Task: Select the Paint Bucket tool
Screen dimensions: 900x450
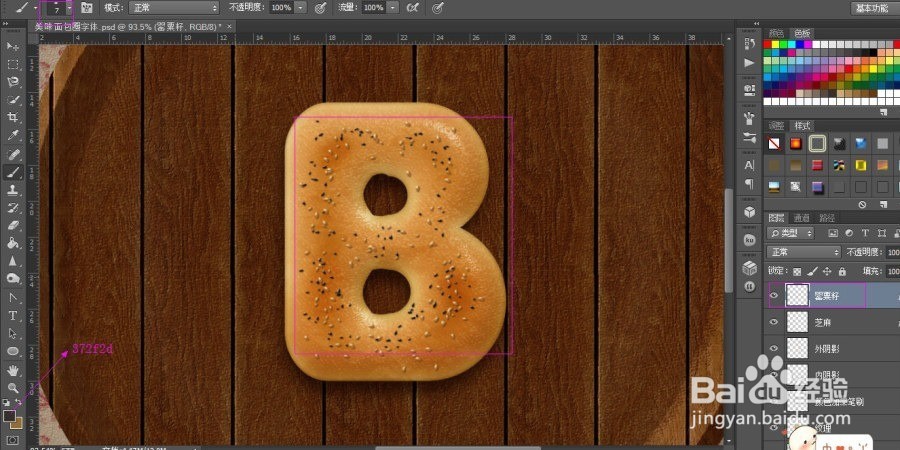Action: pyautogui.click(x=13, y=243)
